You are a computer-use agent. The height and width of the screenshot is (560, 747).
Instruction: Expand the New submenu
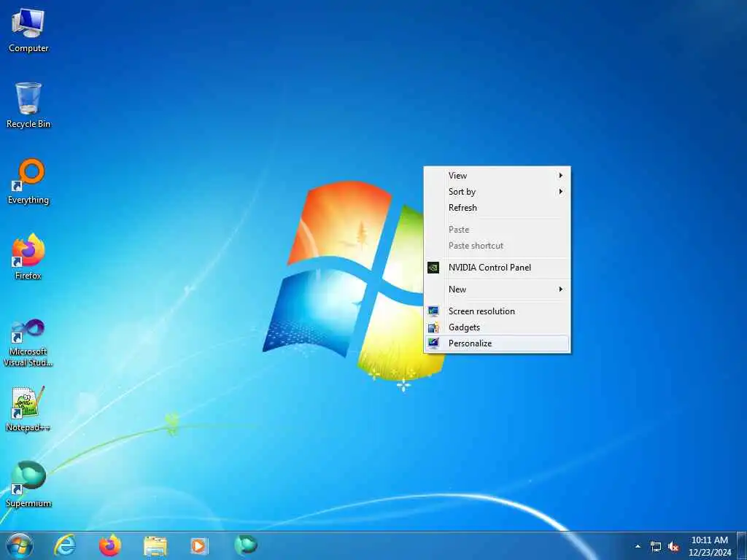coord(497,289)
